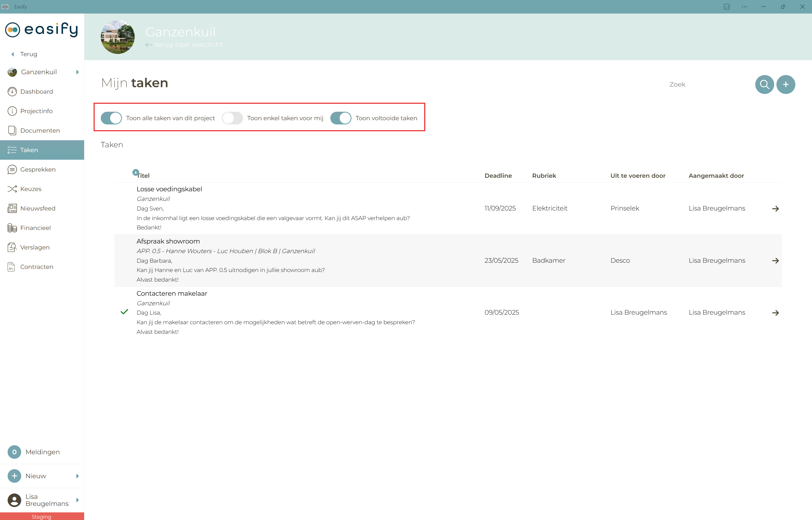This screenshot has width=812, height=520.
Task: Open Gesprekken in the sidebar
Action: click(x=38, y=170)
